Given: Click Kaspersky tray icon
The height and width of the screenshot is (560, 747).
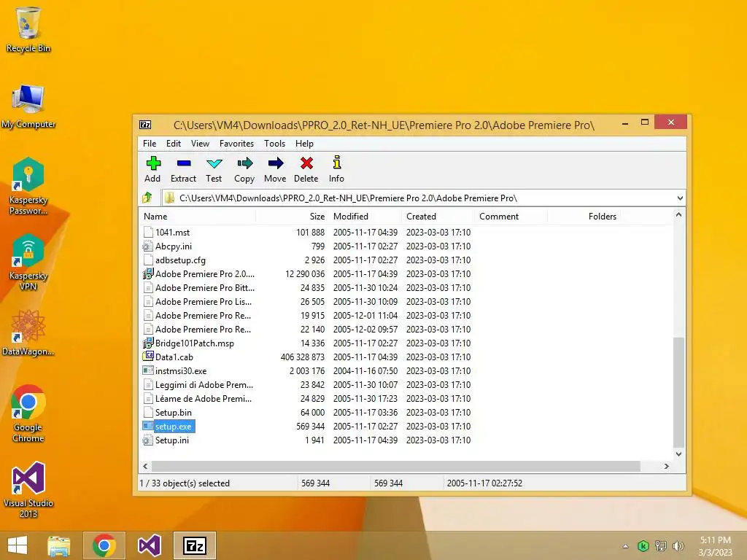Looking at the screenshot, I should pos(643,546).
